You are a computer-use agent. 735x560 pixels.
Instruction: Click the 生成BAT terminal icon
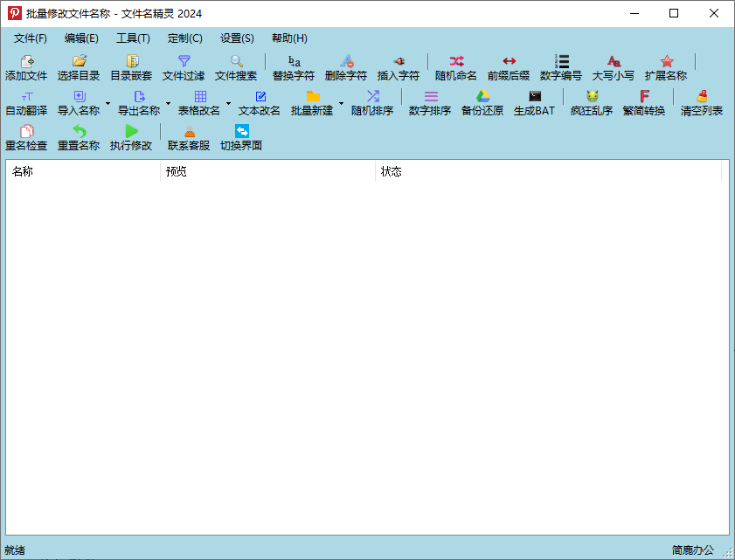click(534, 102)
